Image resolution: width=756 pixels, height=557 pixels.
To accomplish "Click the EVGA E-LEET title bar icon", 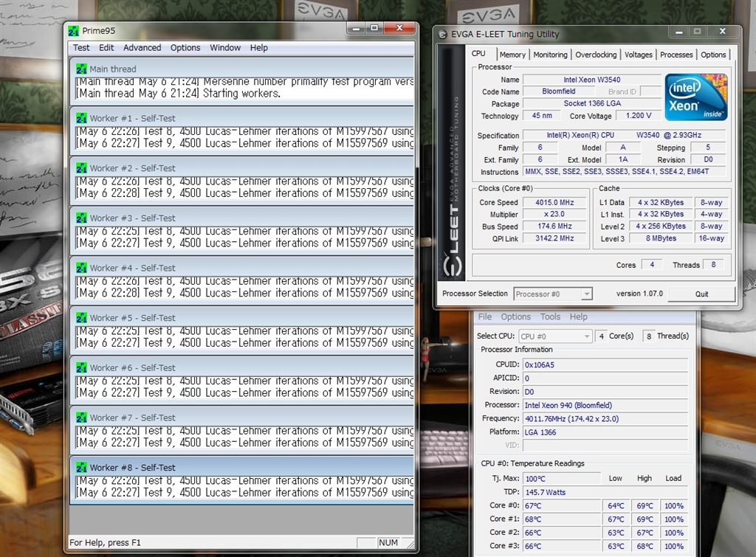I will click(443, 34).
